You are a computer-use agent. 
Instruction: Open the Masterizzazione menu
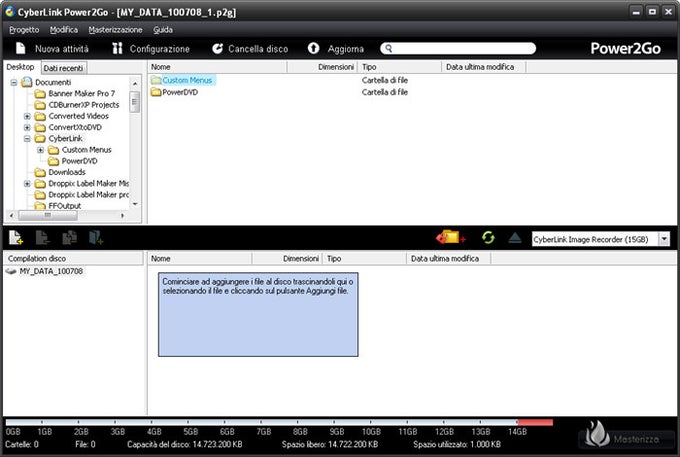pyautogui.click(x=115, y=30)
